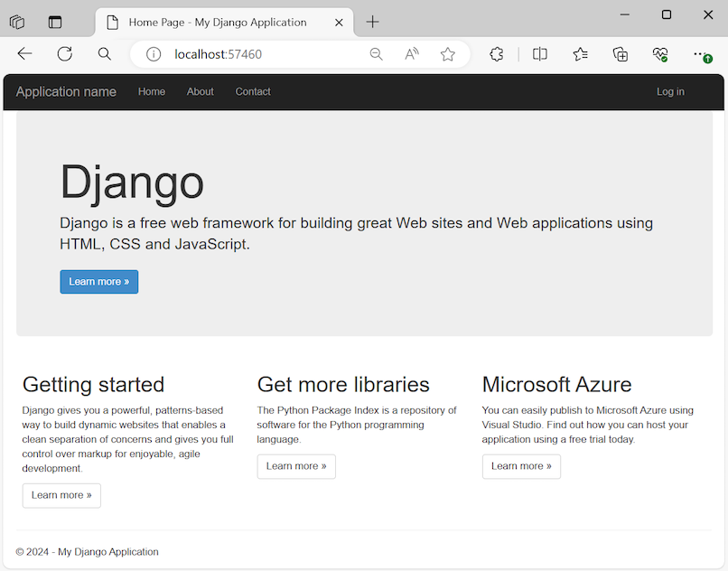Add this page to favorites
Image resolution: width=728 pixels, height=571 pixels.
point(448,53)
